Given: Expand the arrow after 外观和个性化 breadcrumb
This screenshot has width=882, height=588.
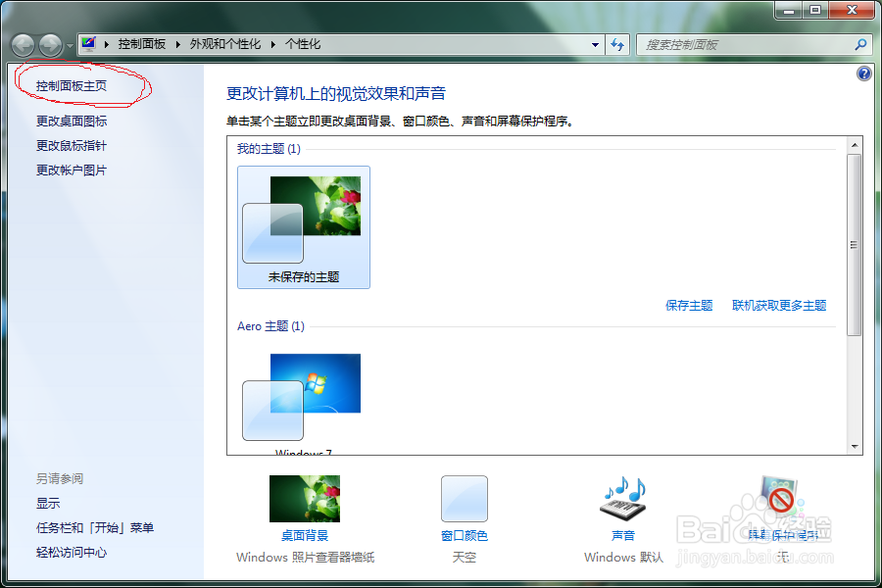Looking at the screenshot, I should pyautogui.click(x=273, y=44).
